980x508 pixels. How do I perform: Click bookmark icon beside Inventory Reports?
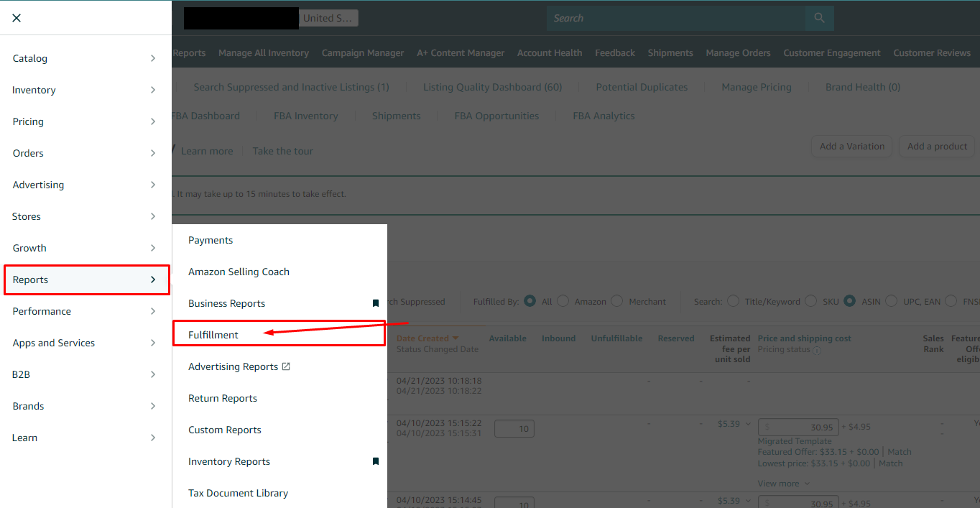click(375, 461)
